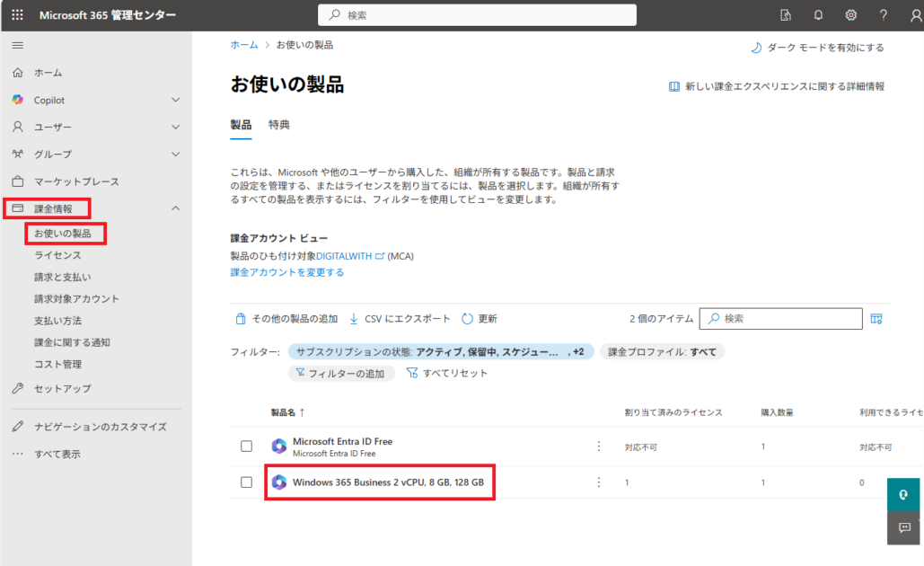Click the 更新 refresh button

pyautogui.click(x=480, y=319)
